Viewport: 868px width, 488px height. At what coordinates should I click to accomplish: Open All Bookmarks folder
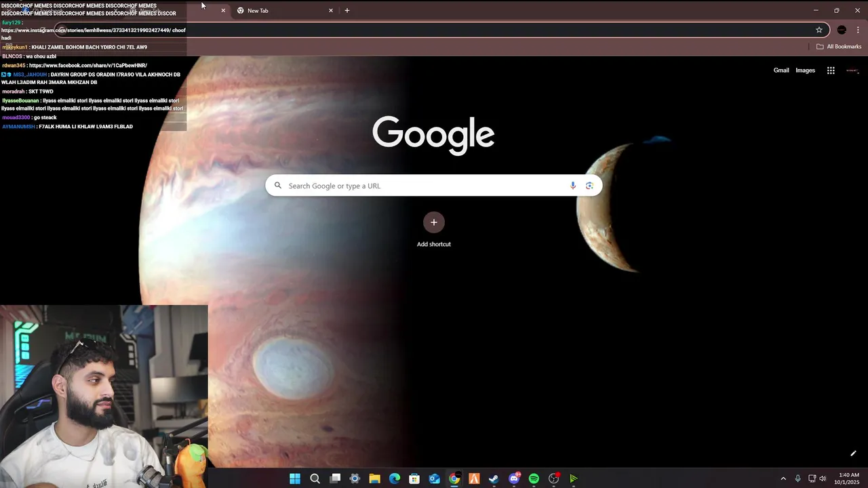(x=839, y=47)
